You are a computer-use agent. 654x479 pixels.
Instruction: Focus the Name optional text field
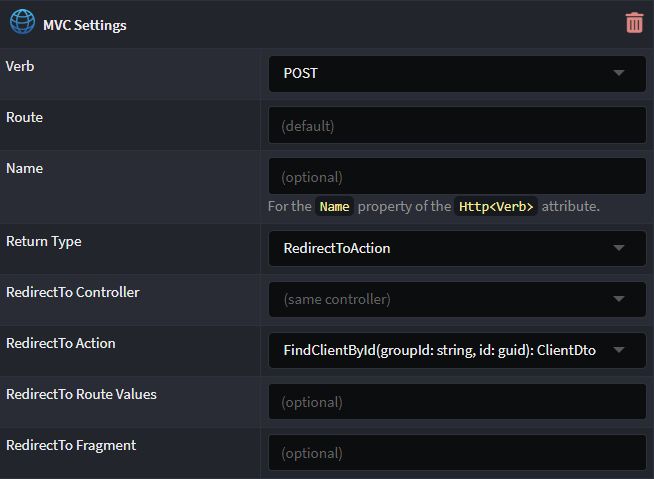tap(457, 176)
